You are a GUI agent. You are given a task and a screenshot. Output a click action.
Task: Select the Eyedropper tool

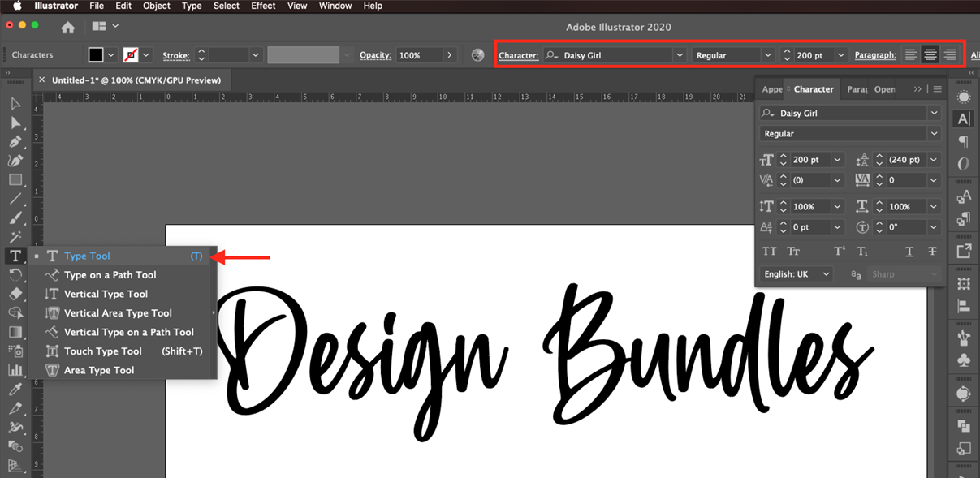pyautogui.click(x=15, y=390)
